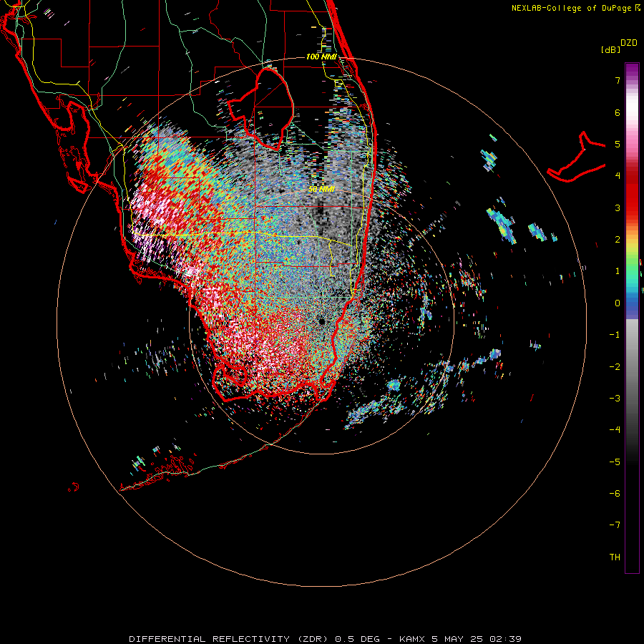644x644 pixels.
Task: Click the '-4' value on the color scale
Action: click(615, 430)
